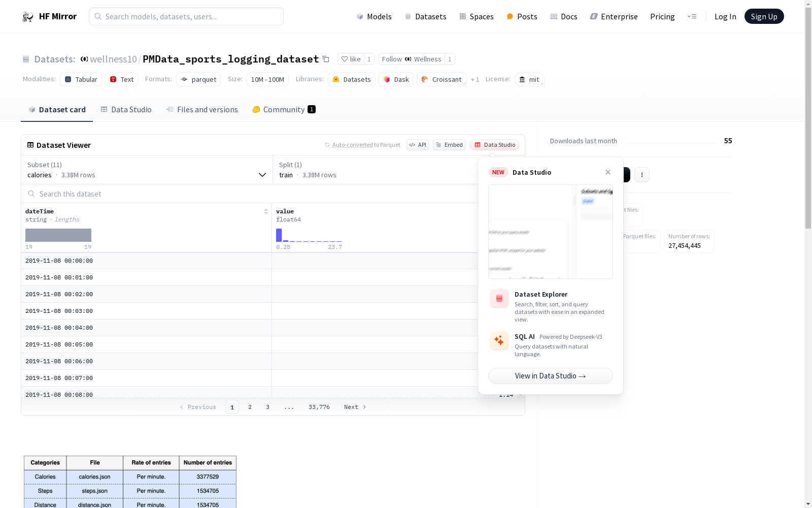Click the Data Studio preview thumbnail
Image resolution: width=812 pixels, height=508 pixels.
pos(551,232)
